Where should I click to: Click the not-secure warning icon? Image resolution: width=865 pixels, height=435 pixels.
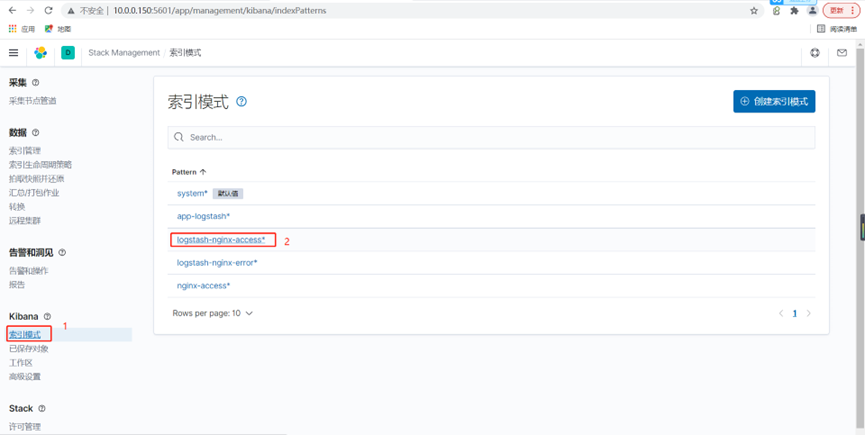coord(71,10)
